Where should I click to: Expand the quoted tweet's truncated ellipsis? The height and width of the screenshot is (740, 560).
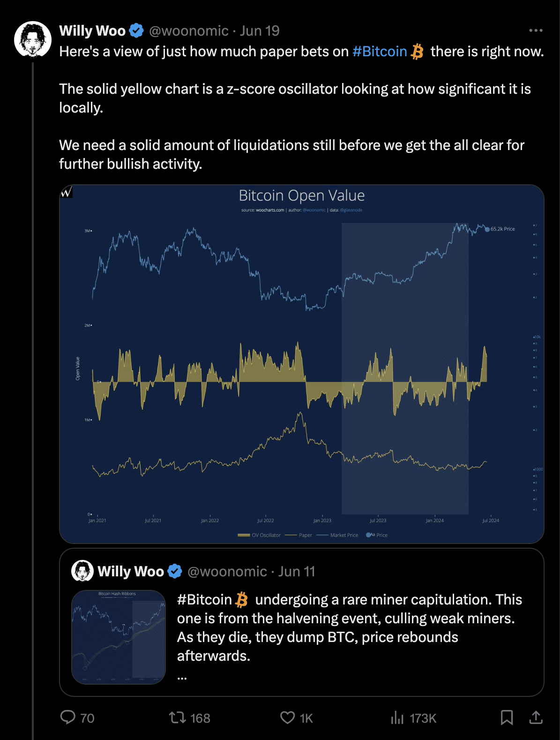coord(182,677)
